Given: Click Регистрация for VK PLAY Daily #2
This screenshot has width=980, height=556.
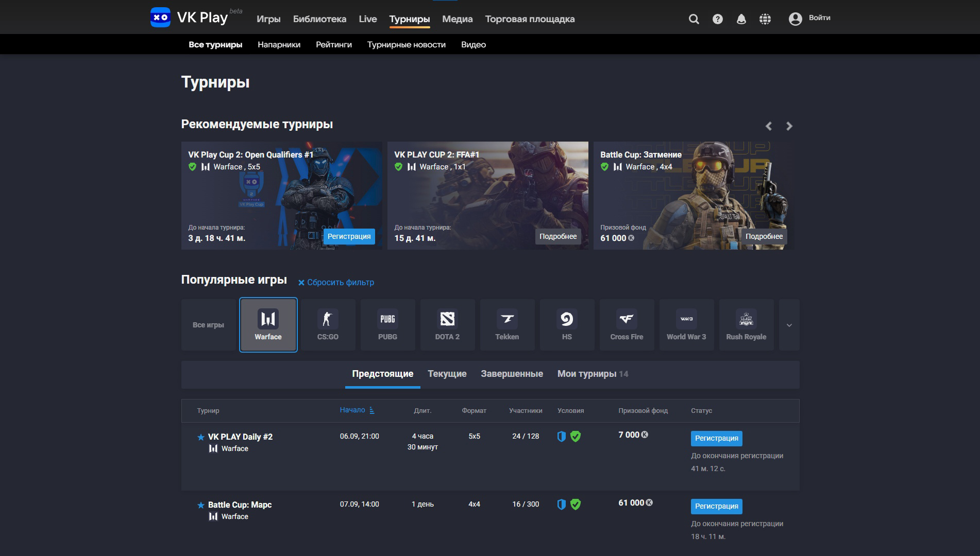Looking at the screenshot, I should point(716,438).
